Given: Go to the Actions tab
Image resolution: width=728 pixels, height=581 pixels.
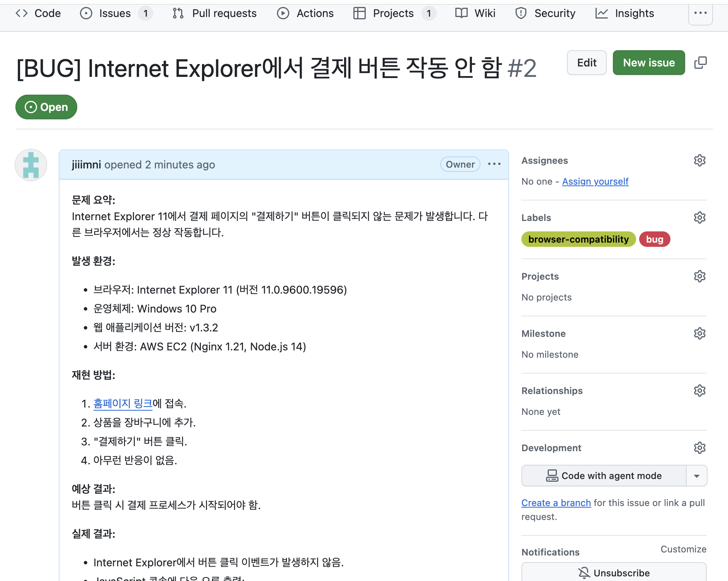Looking at the screenshot, I should [x=305, y=14].
